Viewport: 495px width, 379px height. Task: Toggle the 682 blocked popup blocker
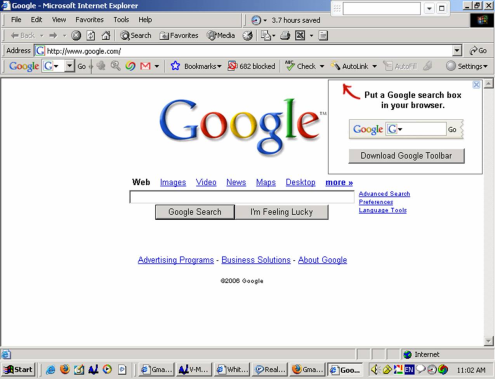[x=252, y=66]
